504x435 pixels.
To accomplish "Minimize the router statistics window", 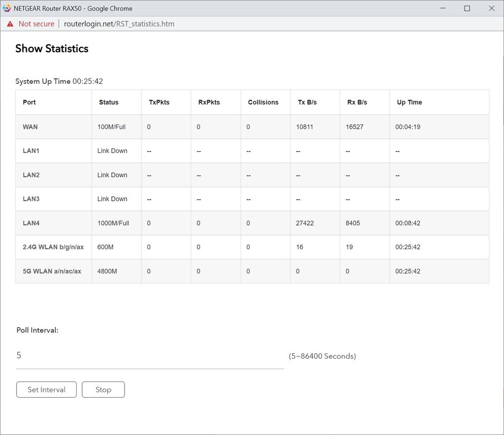I will [x=443, y=8].
